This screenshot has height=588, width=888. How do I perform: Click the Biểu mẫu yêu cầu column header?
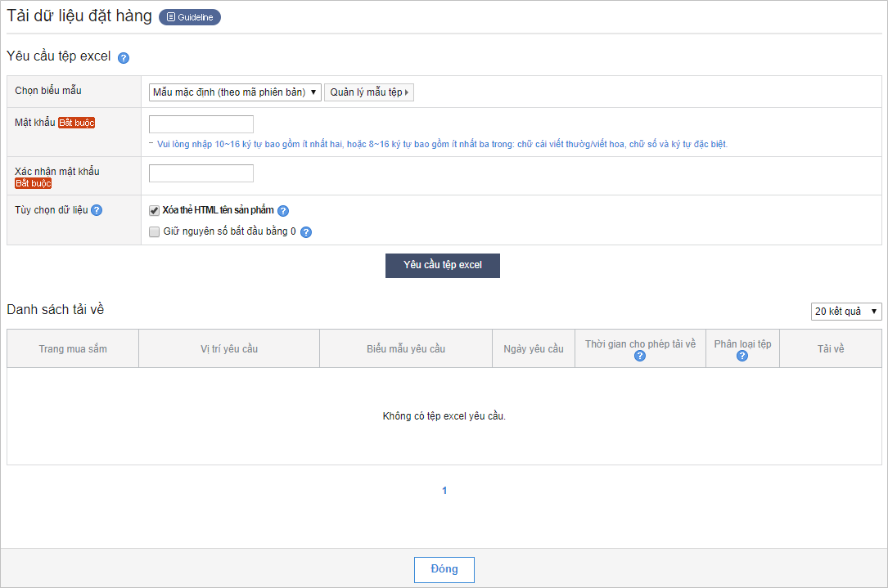406,349
